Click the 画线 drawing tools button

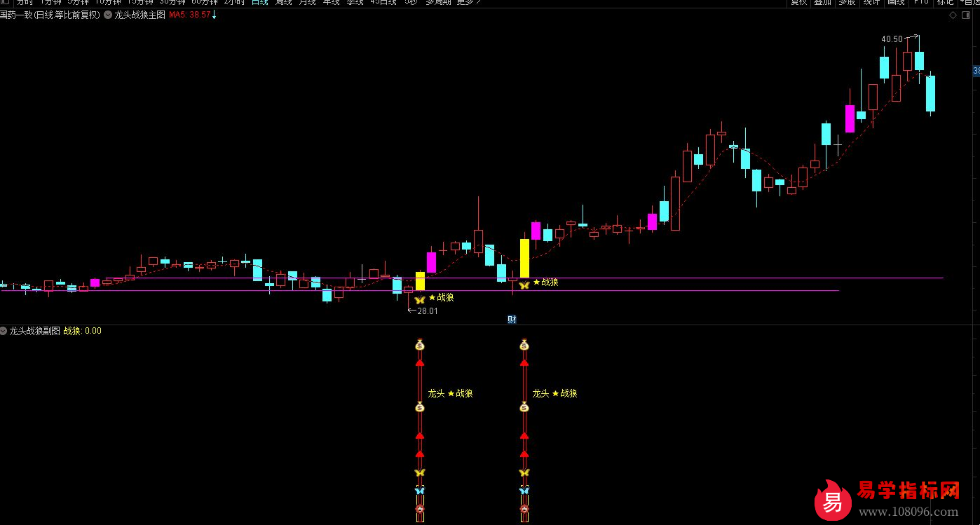pos(896,2)
